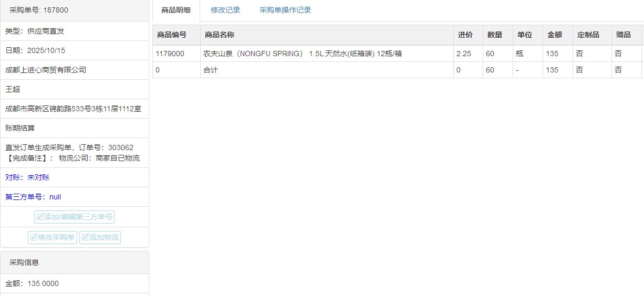
Task: Click the 第三方单号：null text
Action: pos(33,197)
